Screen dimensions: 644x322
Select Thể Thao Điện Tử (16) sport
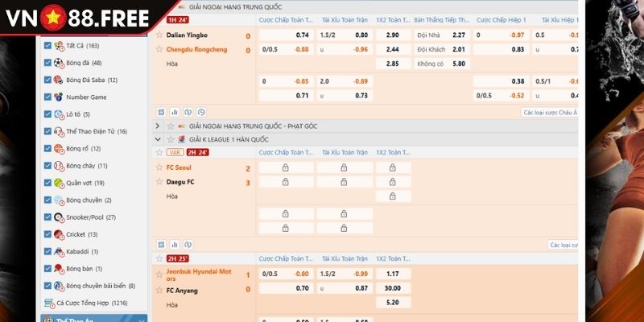90,131
